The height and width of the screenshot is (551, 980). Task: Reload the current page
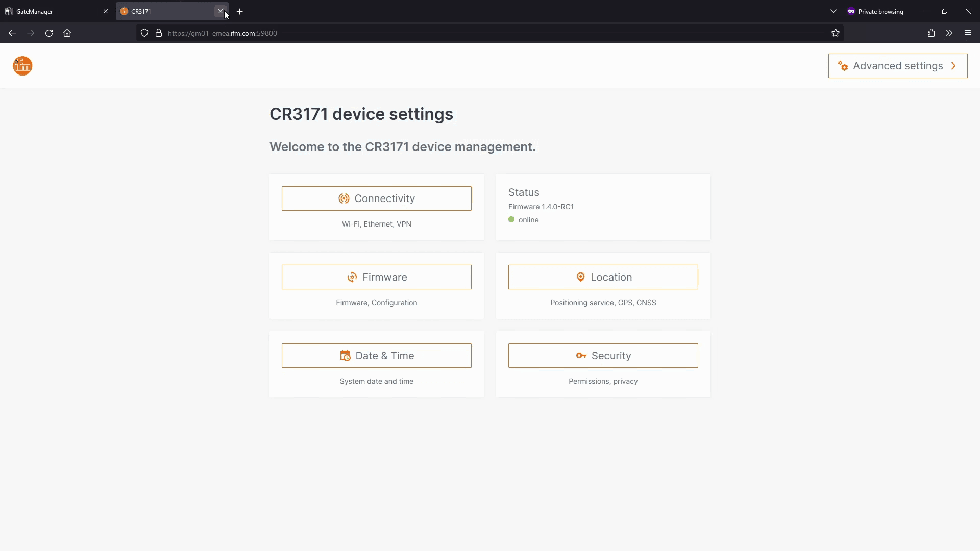coord(49,33)
